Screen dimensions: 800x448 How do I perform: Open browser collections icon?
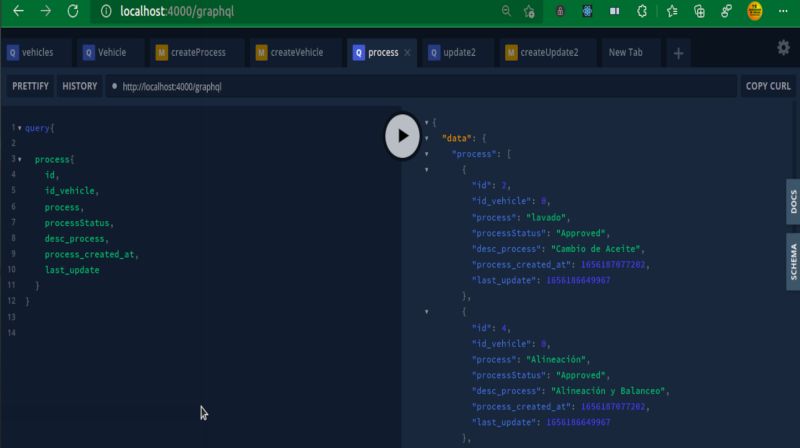[699, 11]
